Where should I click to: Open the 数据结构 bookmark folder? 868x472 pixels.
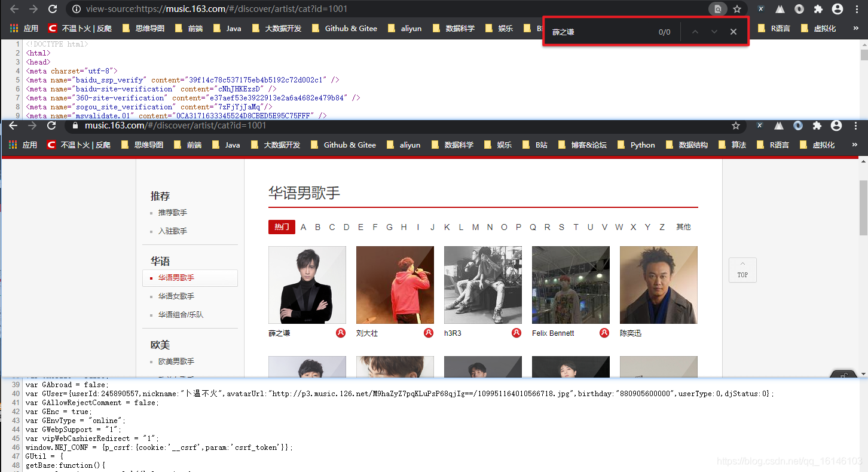coord(686,145)
